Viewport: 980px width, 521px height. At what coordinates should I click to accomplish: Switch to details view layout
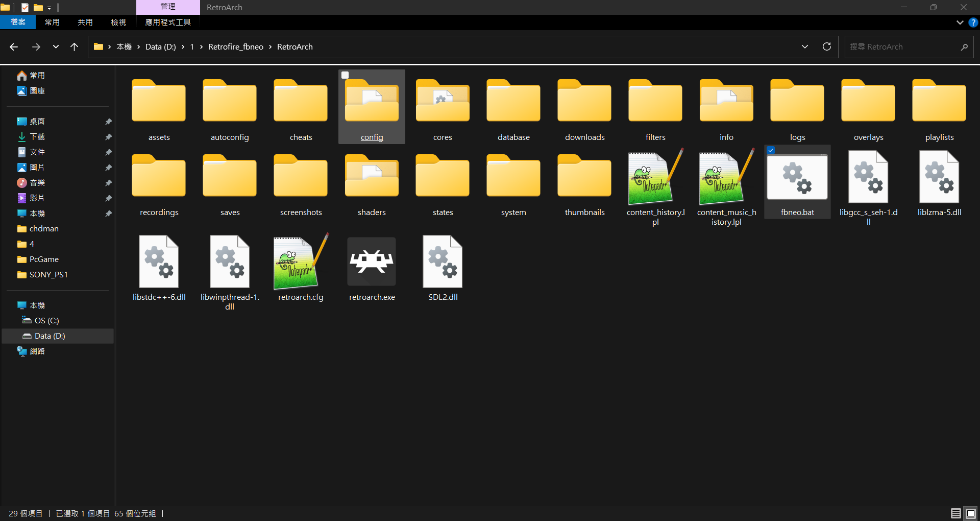[956, 513]
